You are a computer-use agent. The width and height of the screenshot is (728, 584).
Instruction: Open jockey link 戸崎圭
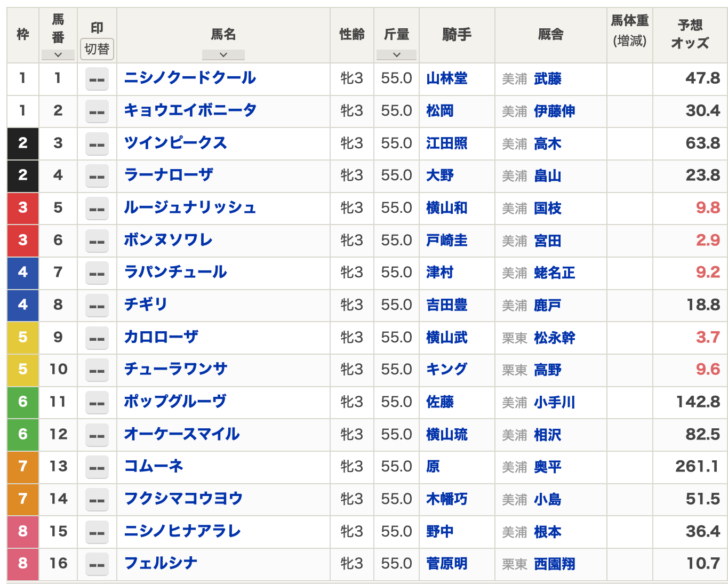click(446, 241)
